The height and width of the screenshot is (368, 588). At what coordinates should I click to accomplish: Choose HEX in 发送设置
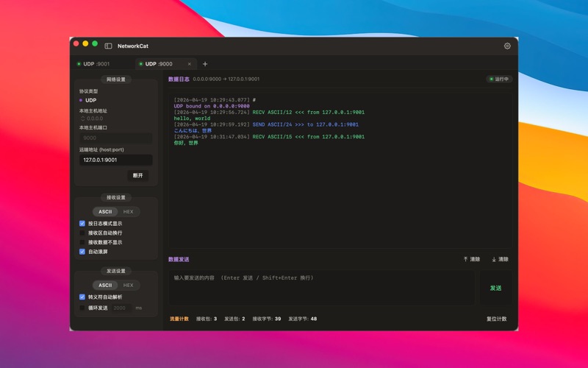[x=128, y=286]
